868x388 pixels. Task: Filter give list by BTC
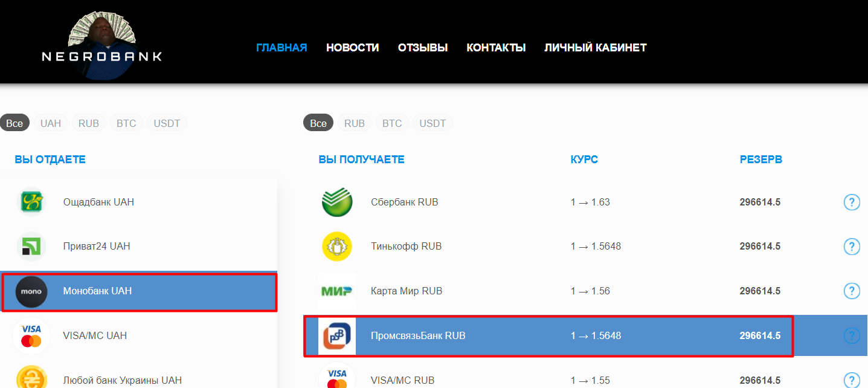126,123
